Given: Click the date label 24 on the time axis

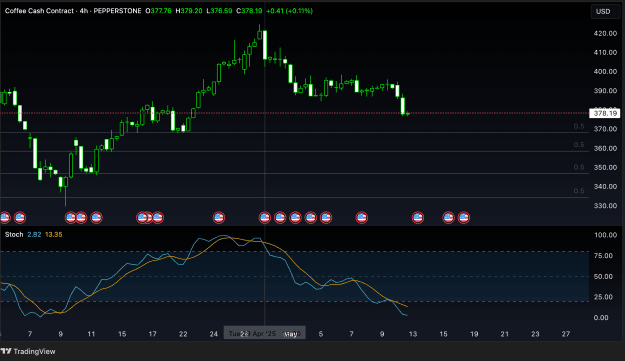Looking at the screenshot, I should click(x=214, y=334).
